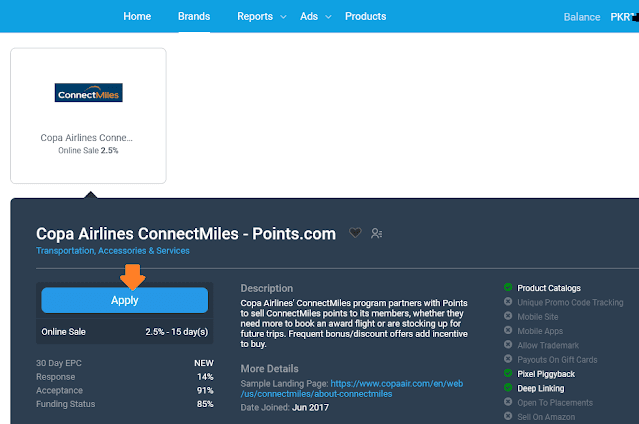The height and width of the screenshot is (424, 639).
Task: Click the Acceptance 91% value
Action: pyautogui.click(x=205, y=391)
